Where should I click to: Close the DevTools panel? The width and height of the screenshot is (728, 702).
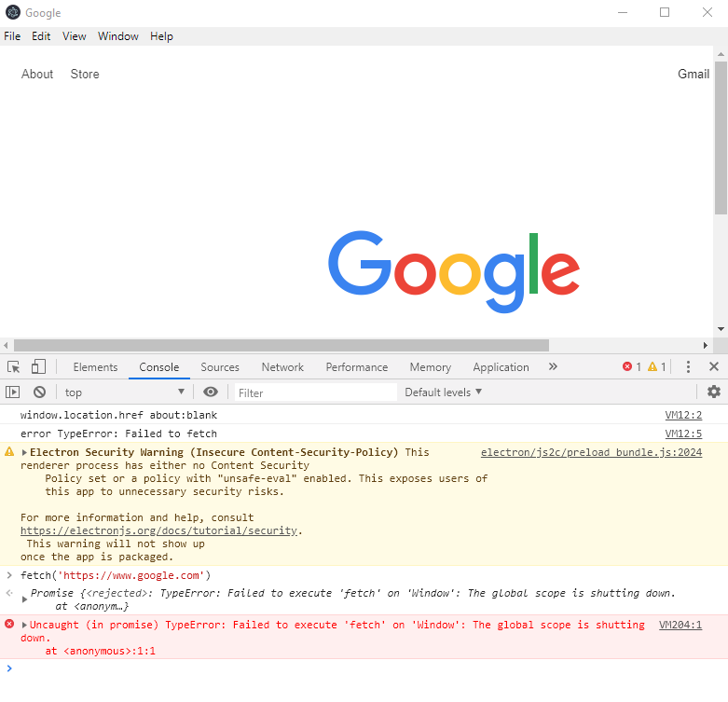714,366
